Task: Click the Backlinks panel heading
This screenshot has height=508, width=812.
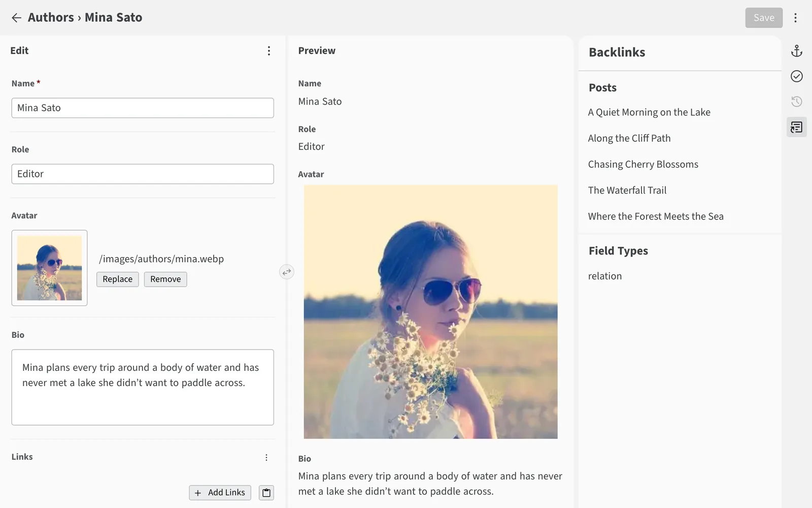Action: coord(617,52)
